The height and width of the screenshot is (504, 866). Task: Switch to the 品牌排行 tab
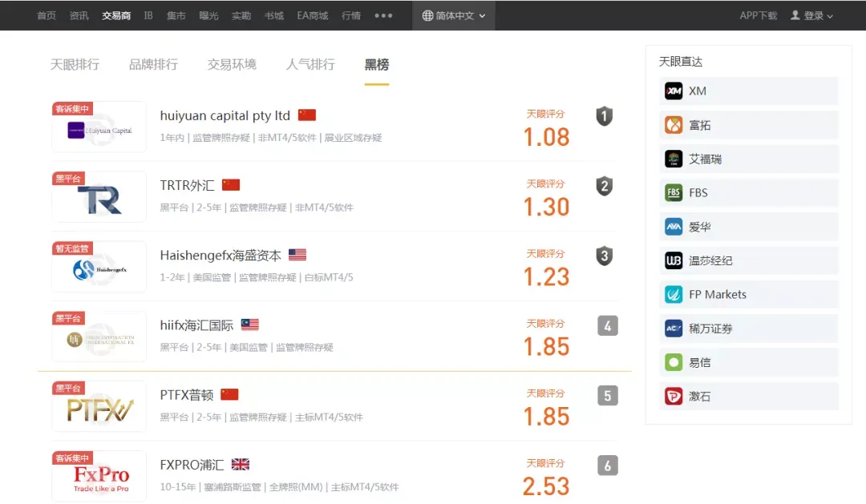[153, 65]
